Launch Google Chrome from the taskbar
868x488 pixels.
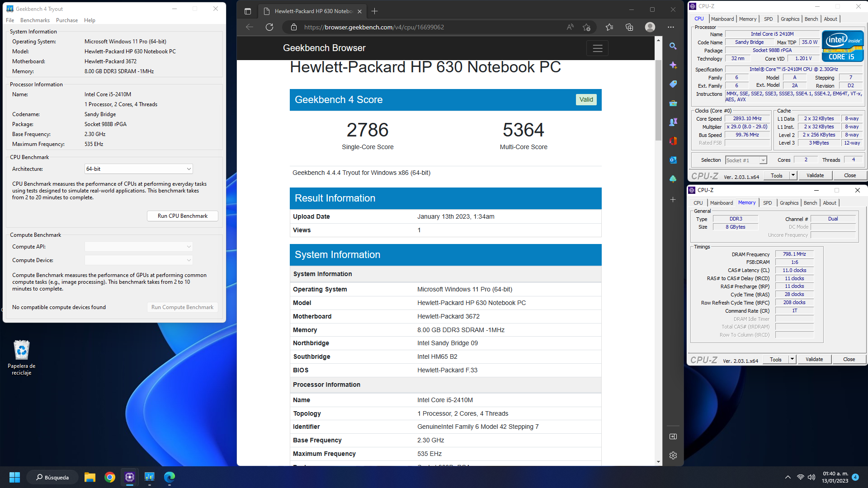[x=110, y=477]
